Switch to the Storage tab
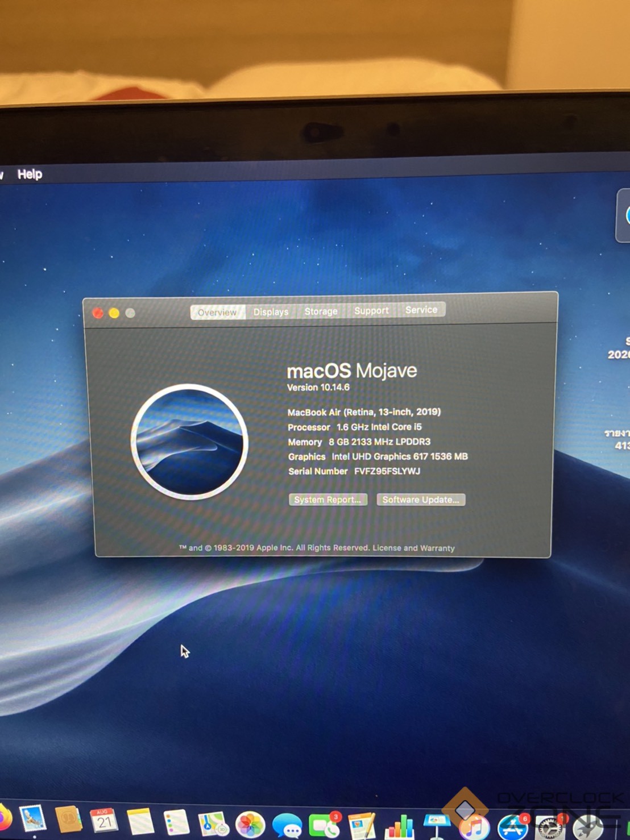This screenshot has width=630, height=840. point(321,311)
